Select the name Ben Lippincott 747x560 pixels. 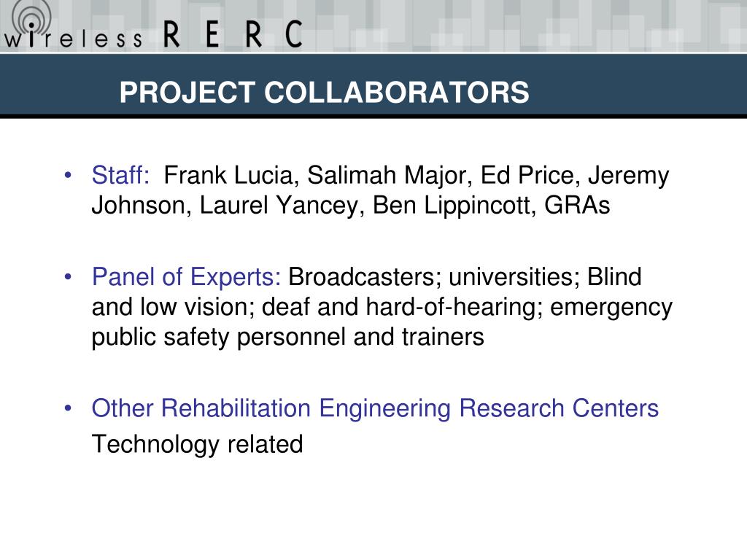(x=454, y=206)
